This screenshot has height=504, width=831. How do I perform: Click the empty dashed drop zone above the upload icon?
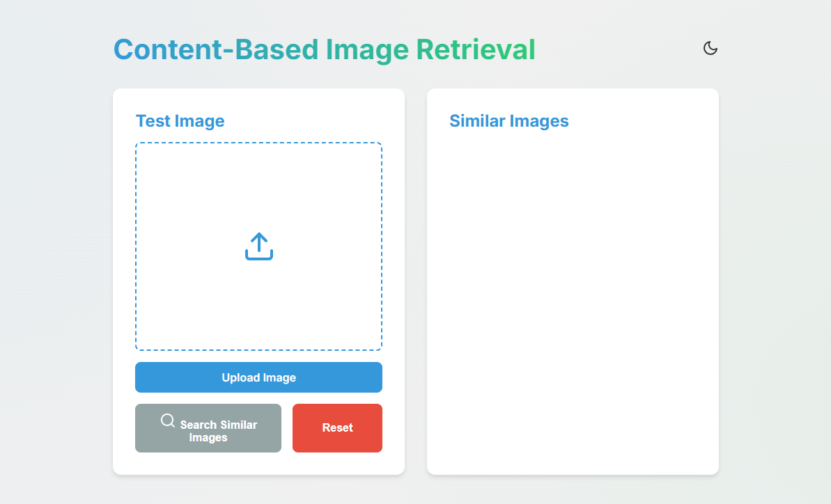(258, 184)
